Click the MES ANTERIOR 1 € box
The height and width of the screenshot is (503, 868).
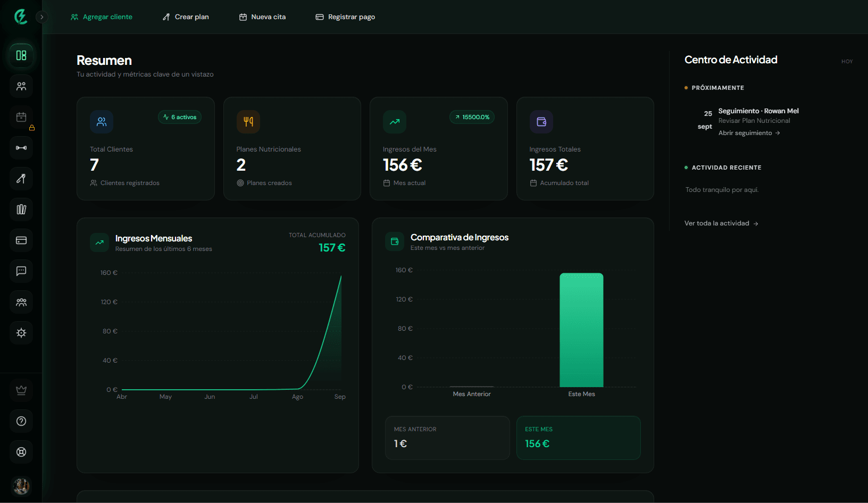[x=447, y=438]
